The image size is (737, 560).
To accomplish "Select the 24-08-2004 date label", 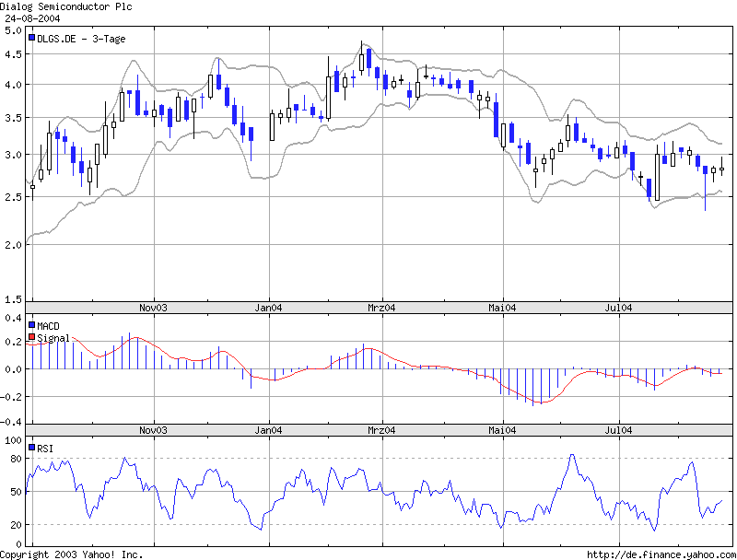I will coord(33,17).
